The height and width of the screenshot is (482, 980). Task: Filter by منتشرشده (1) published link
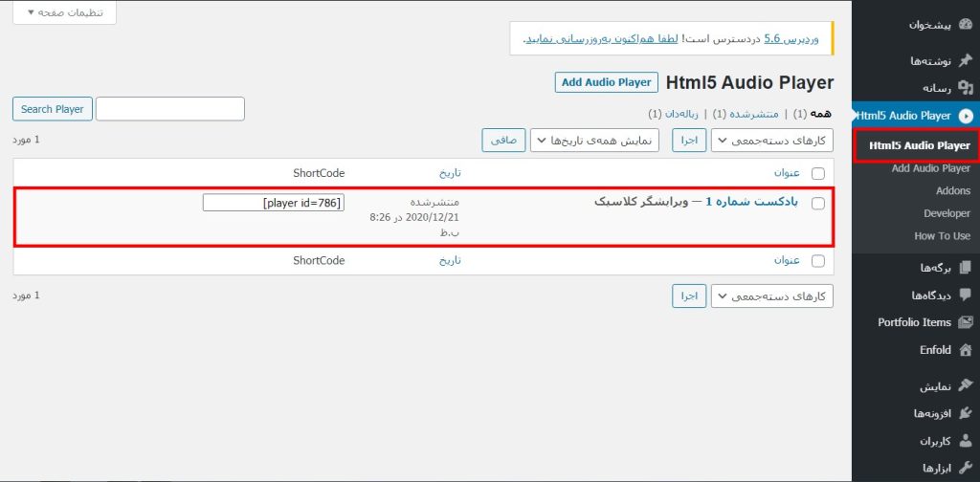click(x=746, y=114)
